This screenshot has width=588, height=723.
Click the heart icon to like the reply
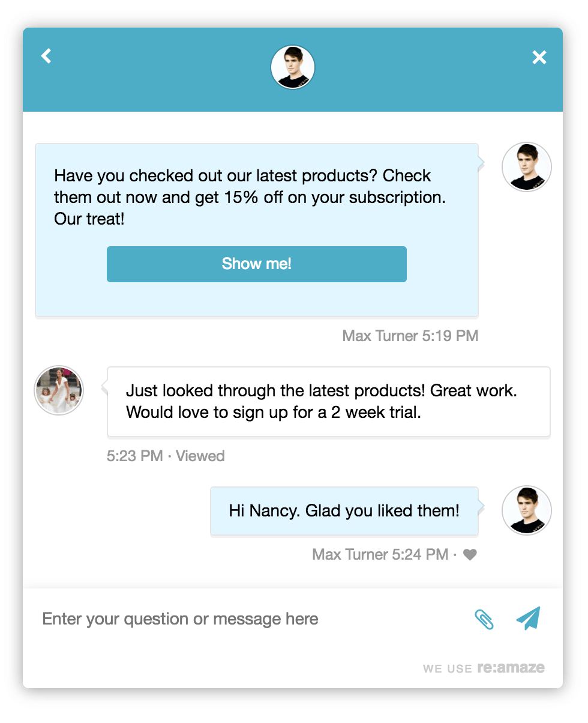coord(470,555)
